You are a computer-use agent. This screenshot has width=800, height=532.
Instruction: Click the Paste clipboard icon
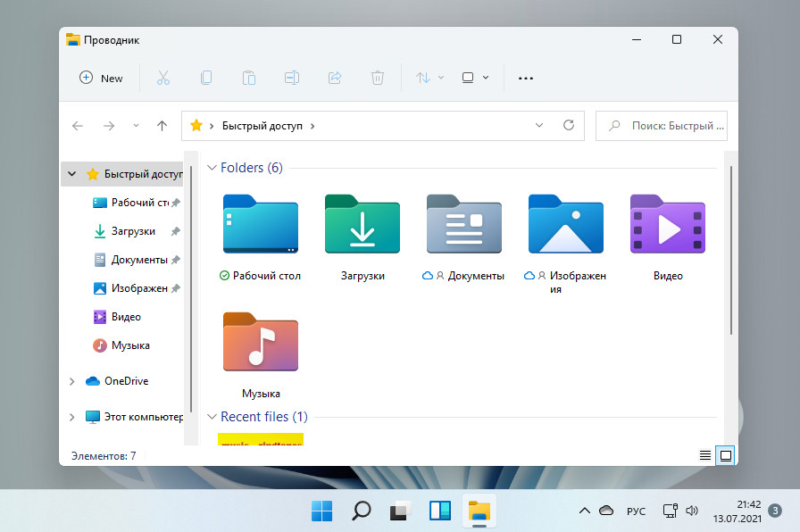coord(249,78)
